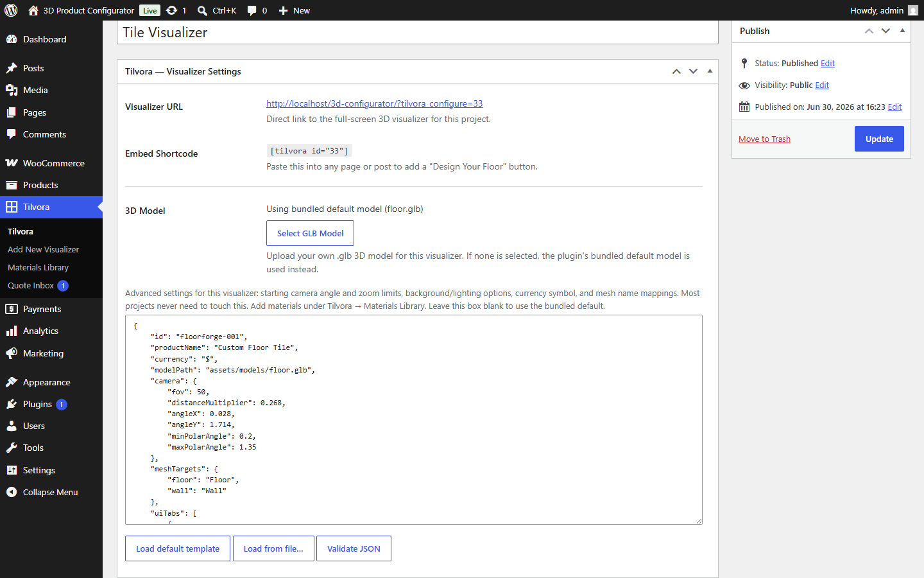
Task: Click the Visibility eye icon
Action: point(744,85)
